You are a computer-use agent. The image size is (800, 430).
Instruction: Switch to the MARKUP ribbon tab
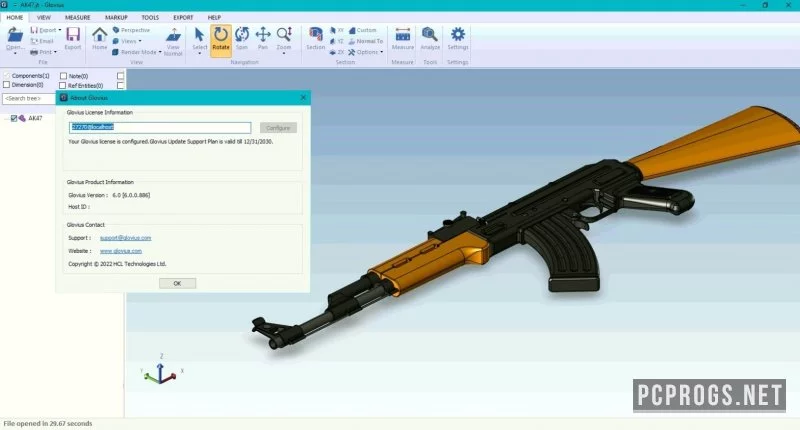point(116,17)
